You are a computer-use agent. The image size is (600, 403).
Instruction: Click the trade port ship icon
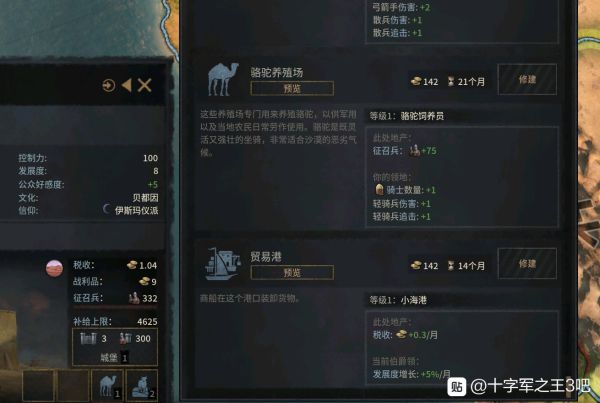[223, 264]
